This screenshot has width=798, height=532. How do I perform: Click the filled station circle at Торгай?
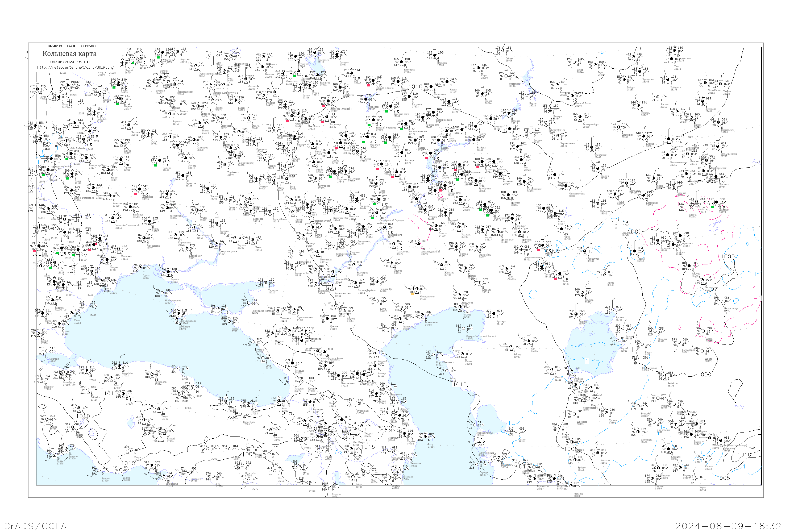(634, 251)
